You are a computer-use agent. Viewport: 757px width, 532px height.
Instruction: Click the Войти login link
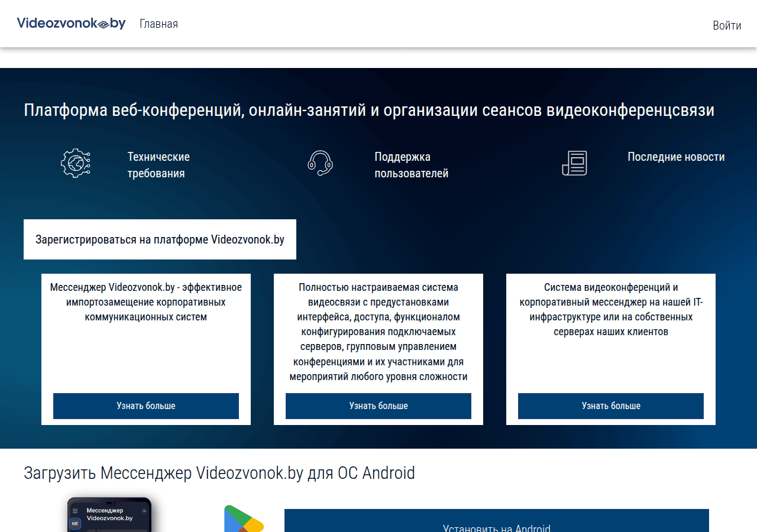pos(727,25)
